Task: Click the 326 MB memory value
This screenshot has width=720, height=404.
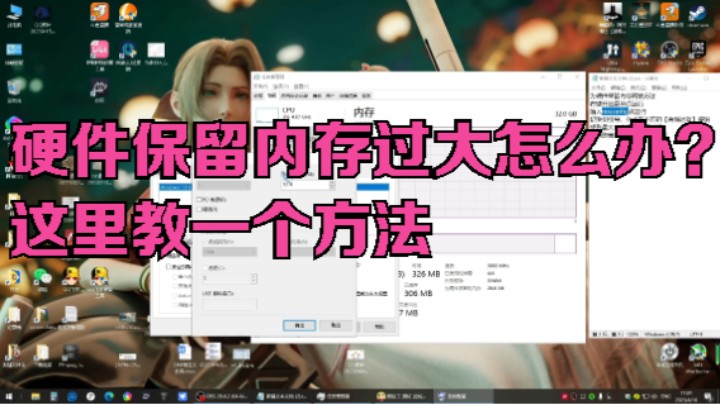Action: click(426, 274)
